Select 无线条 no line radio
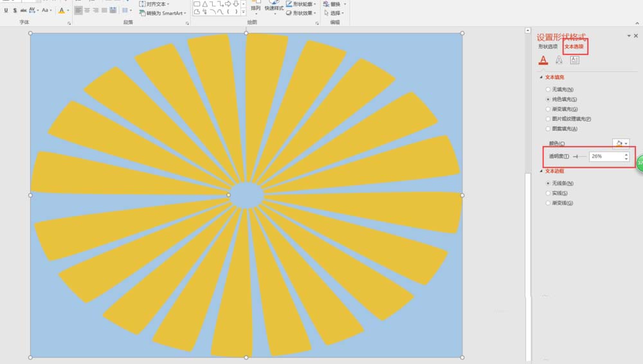Screen dimensions: 643x364 pos(548,183)
